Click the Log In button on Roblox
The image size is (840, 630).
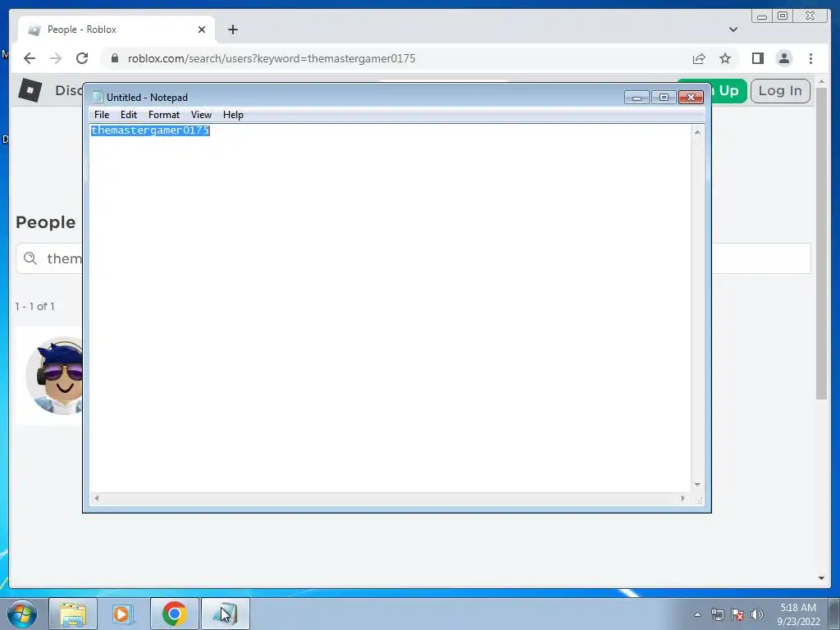[x=780, y=90]
